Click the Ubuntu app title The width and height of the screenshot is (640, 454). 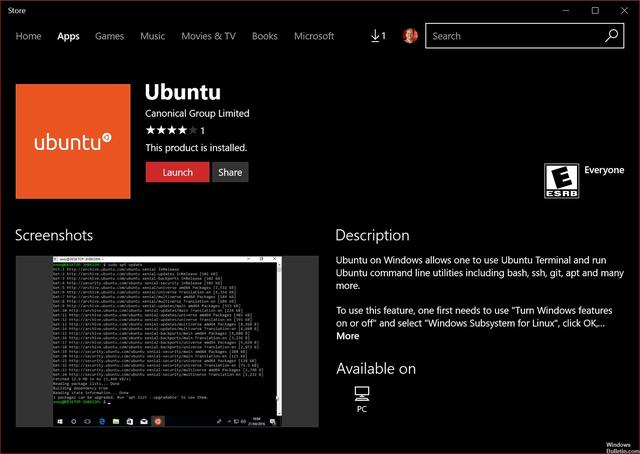[183, 92]
